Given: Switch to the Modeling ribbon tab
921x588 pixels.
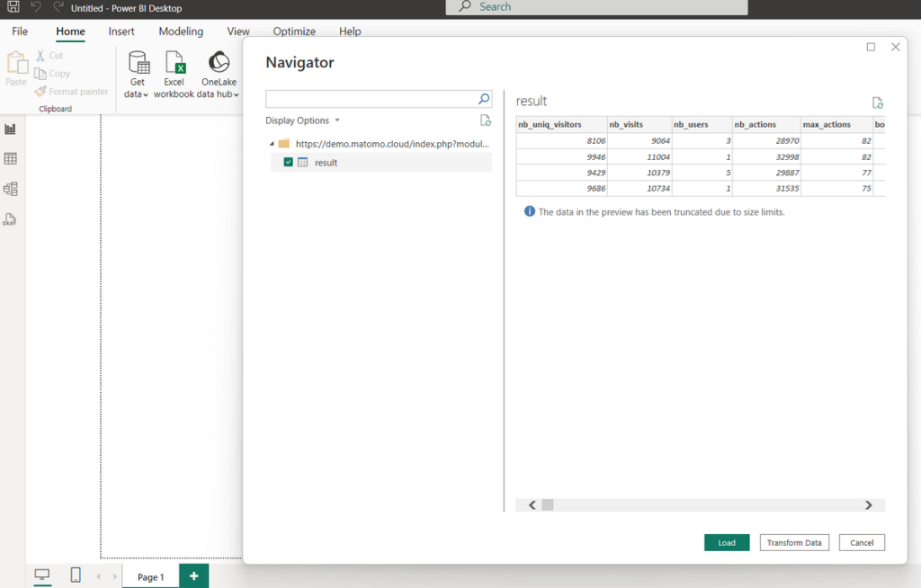Looking at the screenshot, I should click(180, 31).
